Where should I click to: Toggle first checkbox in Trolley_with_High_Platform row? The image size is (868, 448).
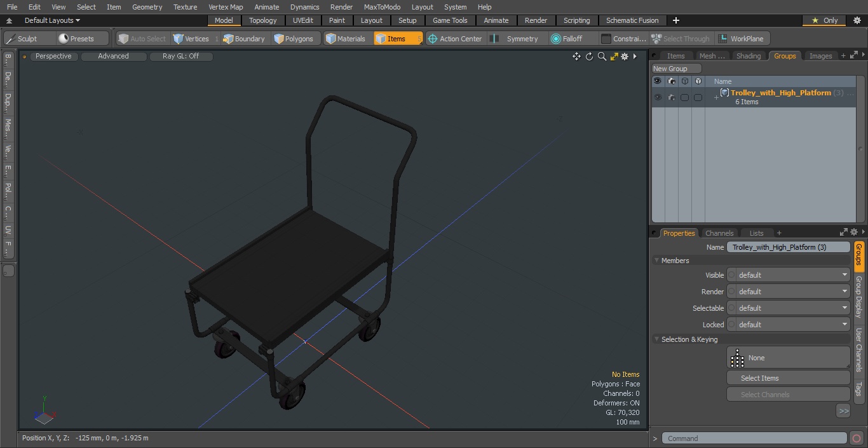click(684, 97)
